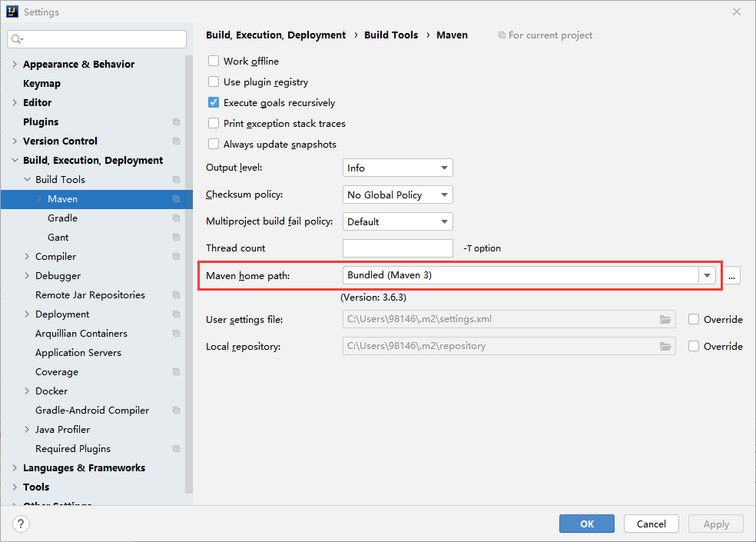This screenshot has width=756, height=542.
Task: Click the project-scope icon beside Plugins
Action: click(x=176, y=122)
